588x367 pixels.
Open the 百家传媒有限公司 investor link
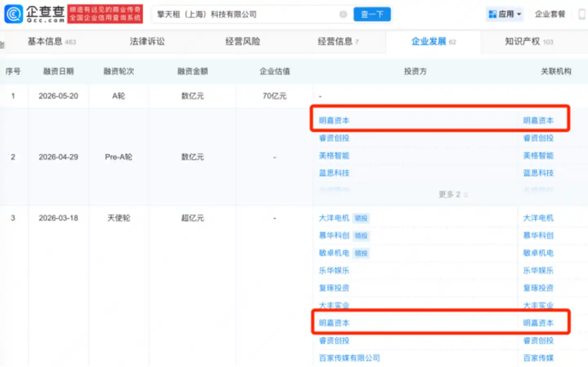coord(349,358)
